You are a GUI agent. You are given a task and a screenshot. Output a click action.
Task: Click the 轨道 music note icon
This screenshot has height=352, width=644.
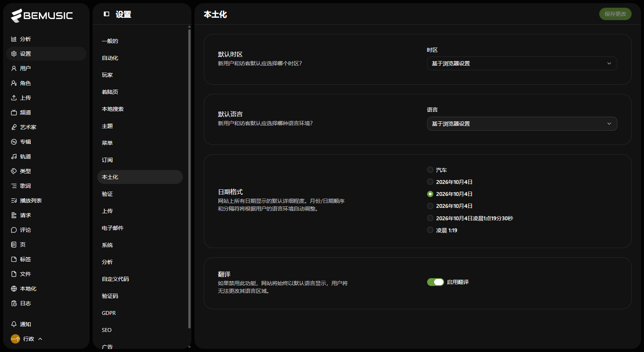point(14,156)
